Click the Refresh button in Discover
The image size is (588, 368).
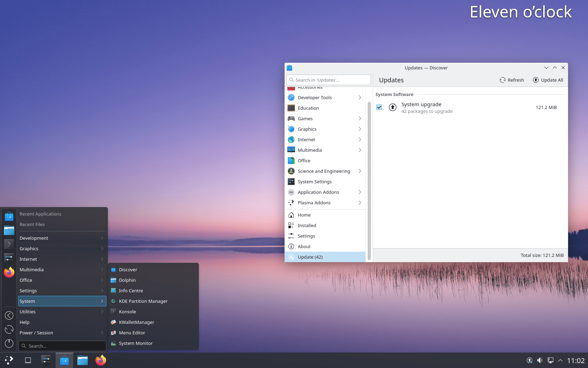point(512,80)
